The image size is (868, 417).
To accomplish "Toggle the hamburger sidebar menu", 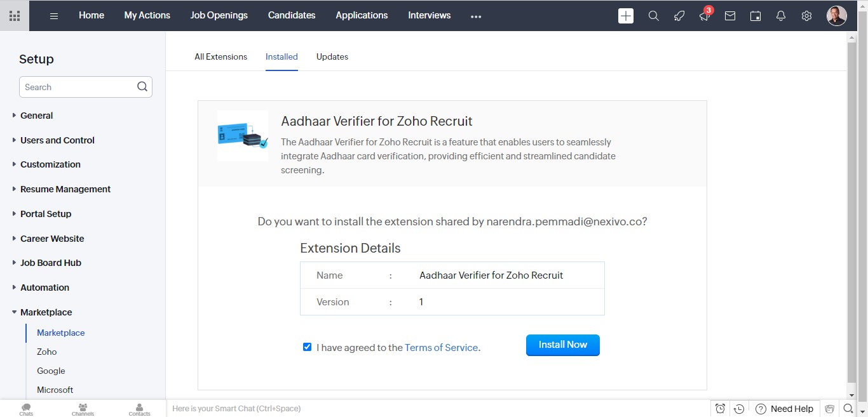I will tap(54, 16).
